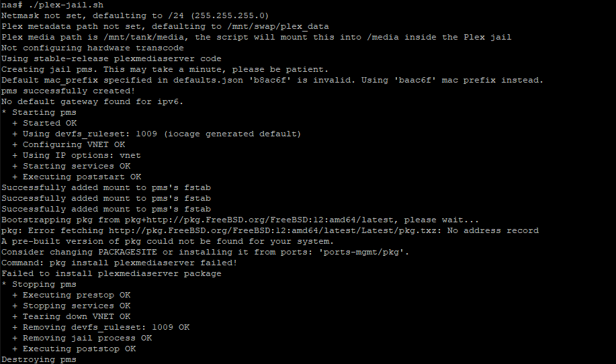Click the 'Netmask not set' output line

[x=135, y=15]
